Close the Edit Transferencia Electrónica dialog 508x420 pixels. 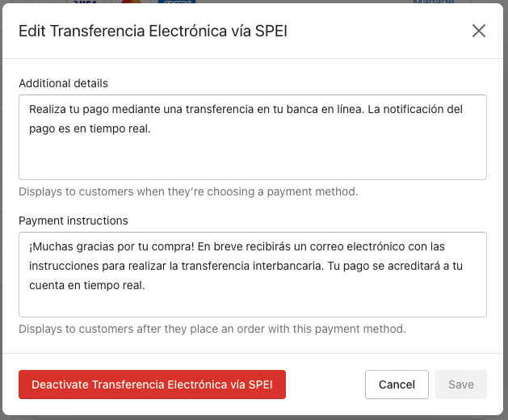pos(478,31)
